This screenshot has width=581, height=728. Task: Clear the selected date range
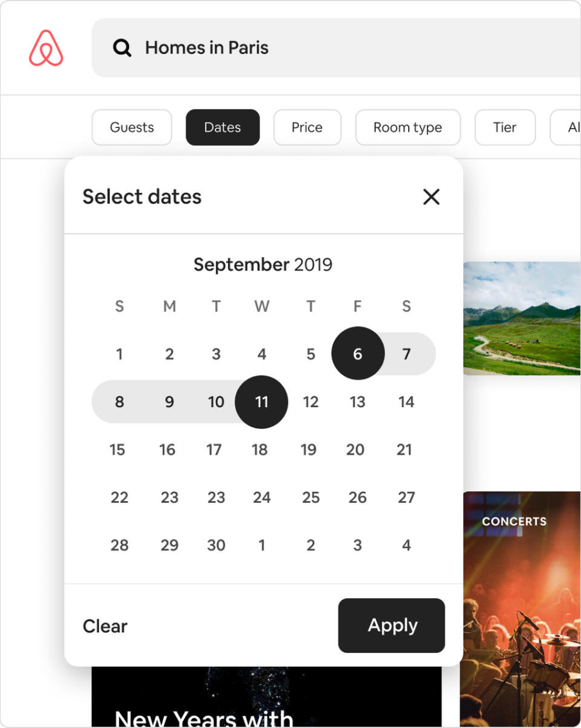tap(105, 626)
